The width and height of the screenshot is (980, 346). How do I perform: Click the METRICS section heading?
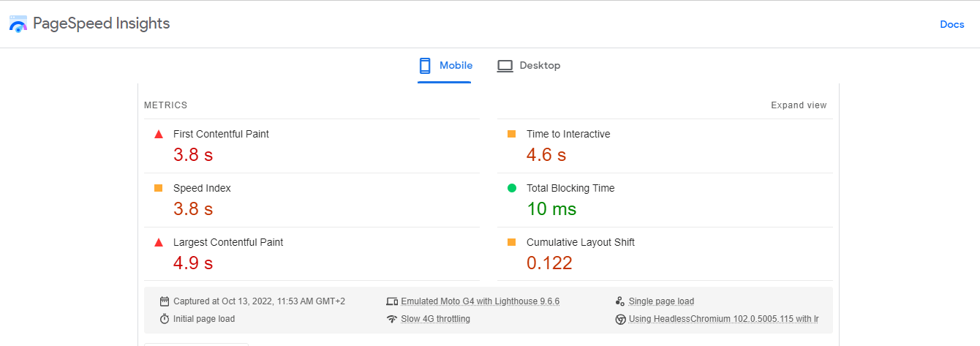click(x=166, y=105)
